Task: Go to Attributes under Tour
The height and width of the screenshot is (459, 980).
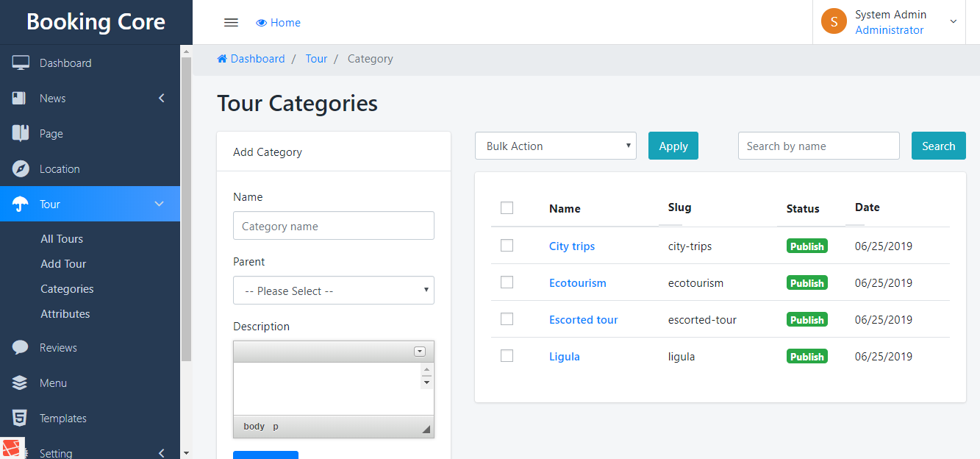Action: tap(65, 314)
